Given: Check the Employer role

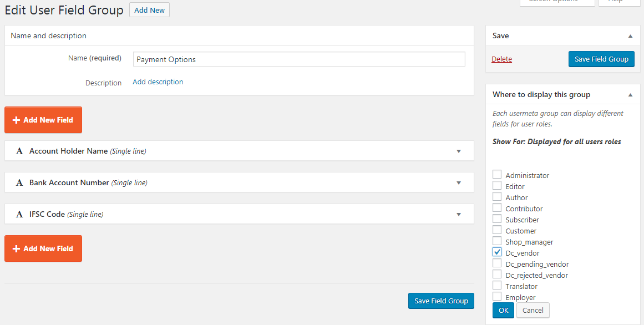Looking at the screenshot, I should pos(497,296).
